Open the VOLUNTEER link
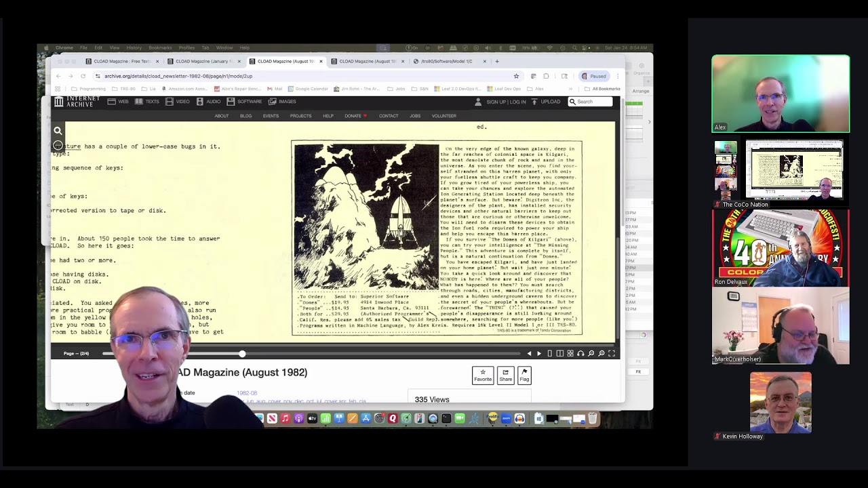This screenshot has width=868, height=488. click(x=444, y=116)
